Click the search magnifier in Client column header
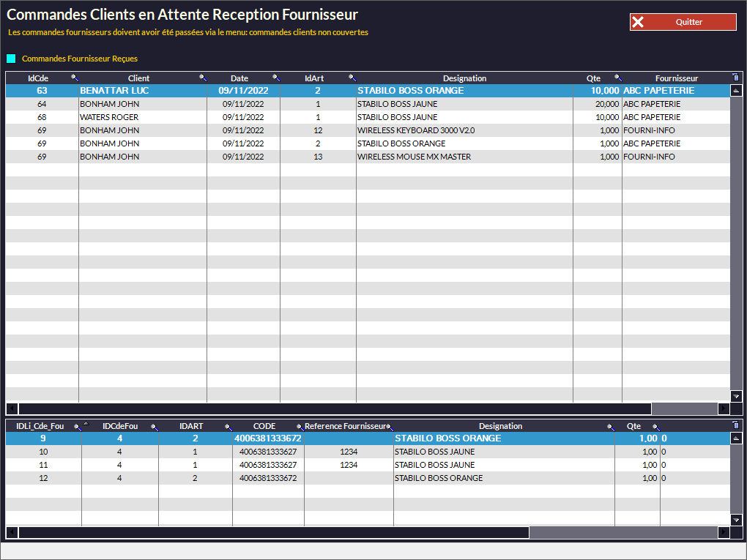747x560 pixels. click(203, 78)
